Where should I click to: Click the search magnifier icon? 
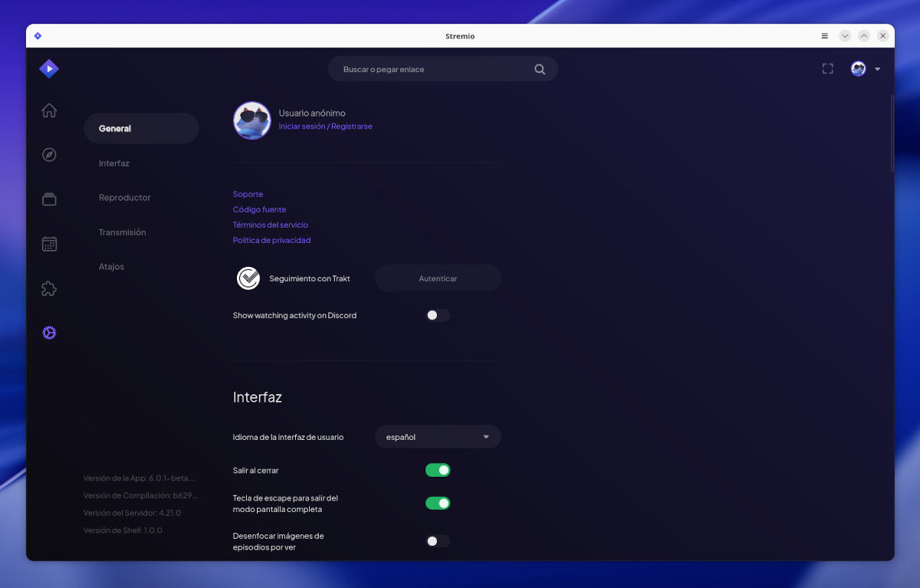click(x=540, y=69)
